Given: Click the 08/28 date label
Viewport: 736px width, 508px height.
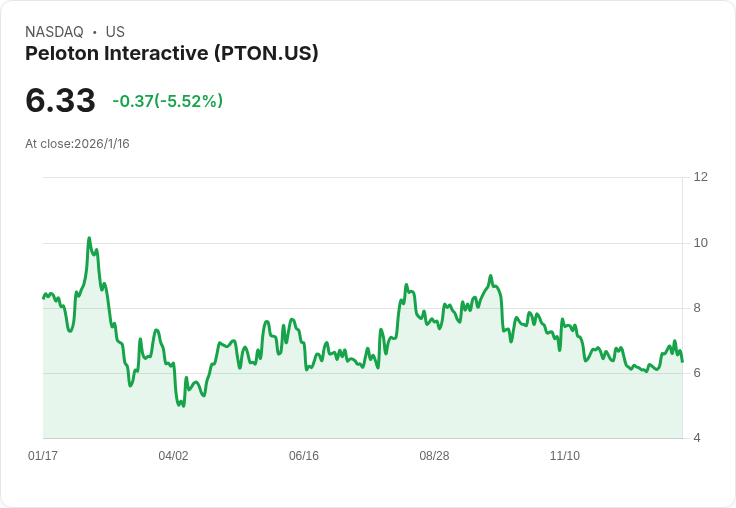Looking at the screenshot, I should coord(434,456).
